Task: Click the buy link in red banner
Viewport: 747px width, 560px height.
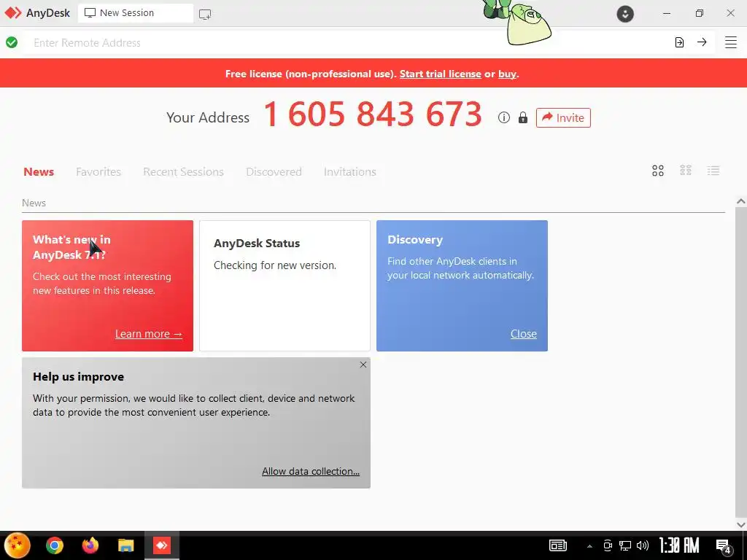Action: coord(507,74)
